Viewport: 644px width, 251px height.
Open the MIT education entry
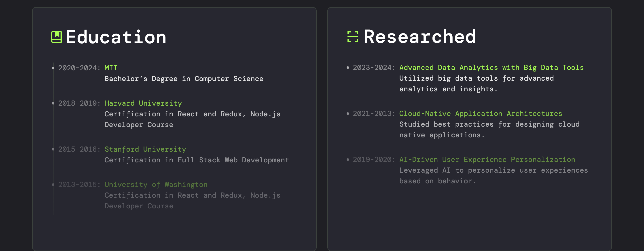[x=111, y=68]
